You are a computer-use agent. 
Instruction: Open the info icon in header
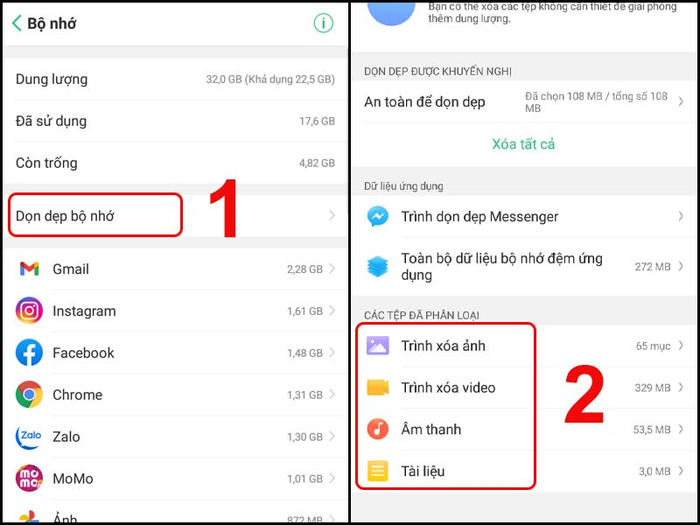[x=323, y=23]
